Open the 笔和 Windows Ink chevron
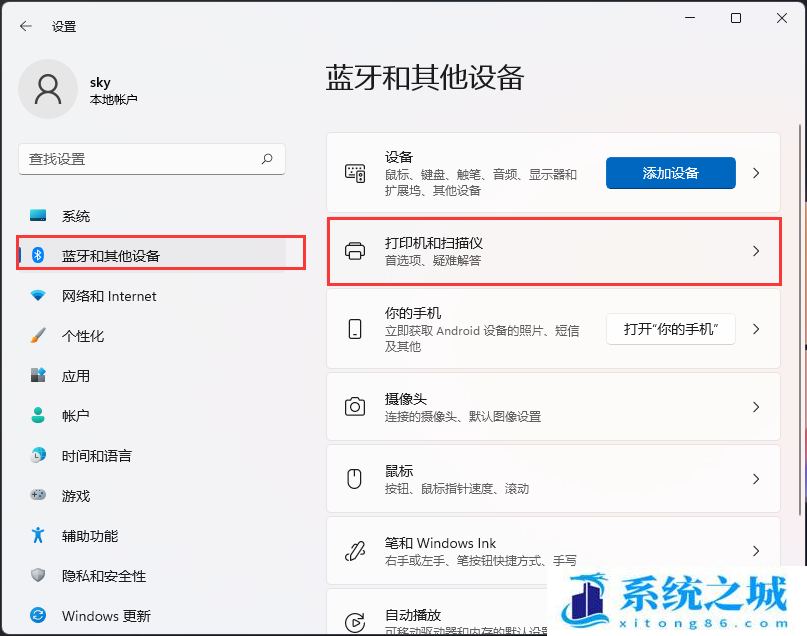The image size is (807, 636). click(x=756, y=551)
